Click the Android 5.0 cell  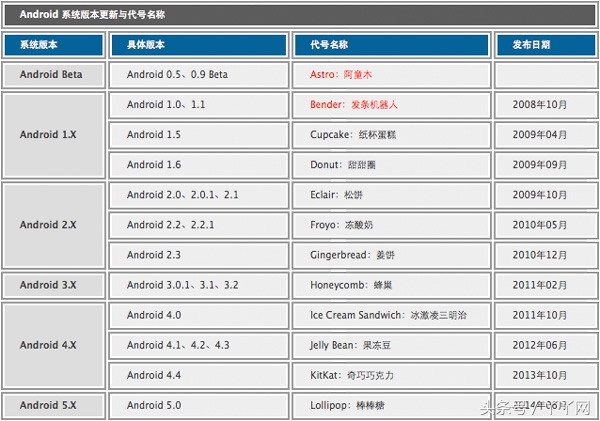[199, 406]
